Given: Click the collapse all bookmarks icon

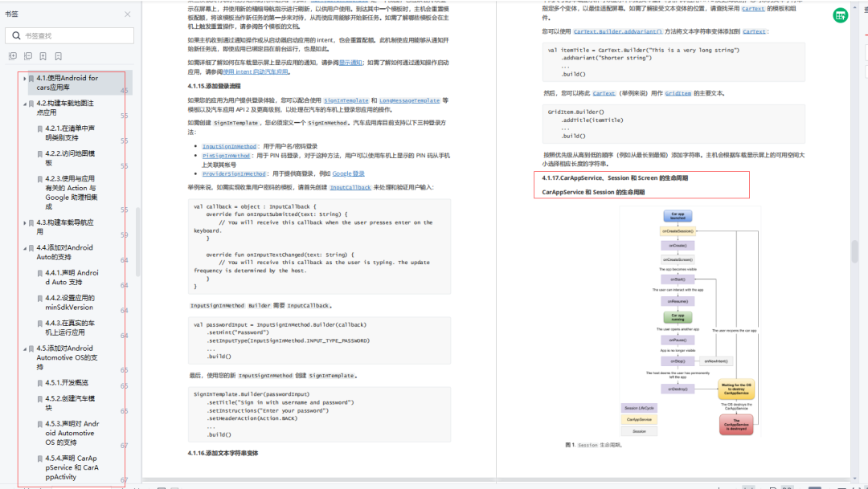Looking at the screenshot, I should [27, 56].
